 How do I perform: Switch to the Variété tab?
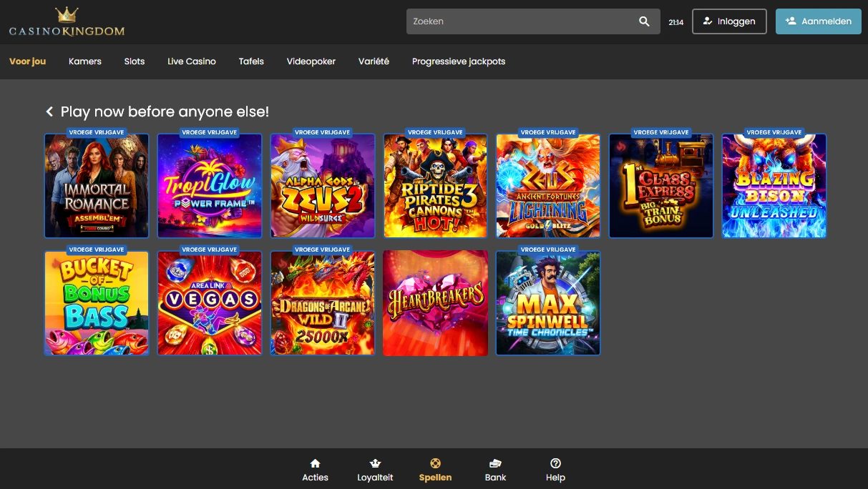[x=374, y=61]
